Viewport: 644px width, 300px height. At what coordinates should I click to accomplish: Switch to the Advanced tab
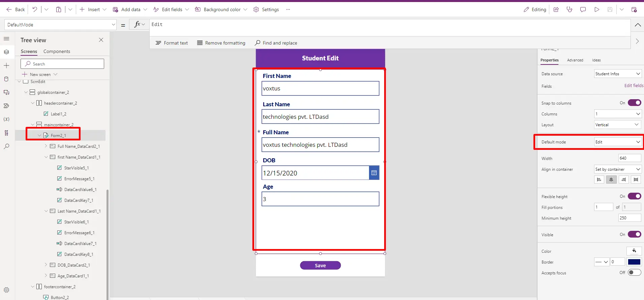tap(575, 60)
